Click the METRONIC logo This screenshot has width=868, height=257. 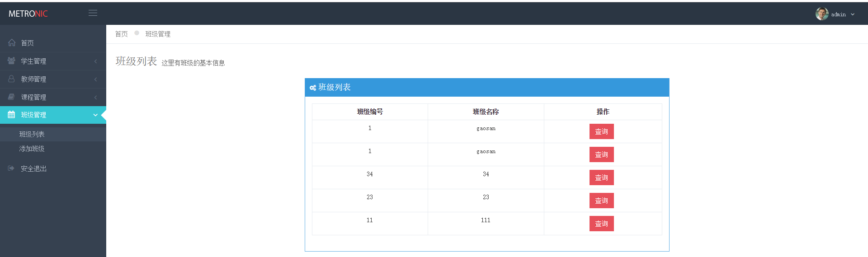click(x=28, y=14)
